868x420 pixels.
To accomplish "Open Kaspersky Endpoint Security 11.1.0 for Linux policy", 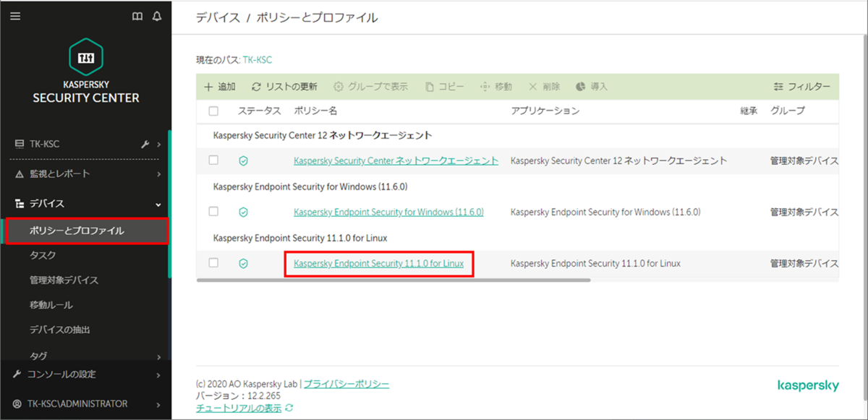I will pyautogui.click(x=378, y=263).
